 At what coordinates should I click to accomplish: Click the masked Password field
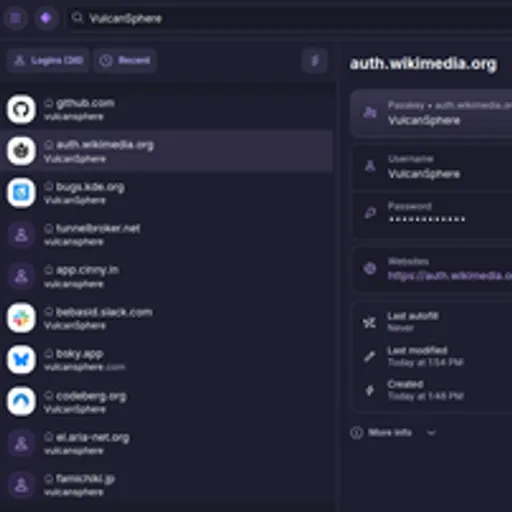[x=432, y=214]
